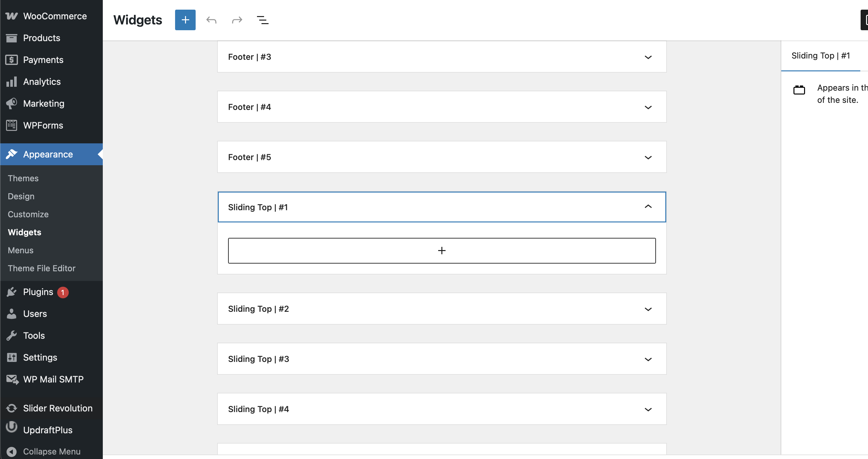Click the Undo arrow icon

click(x=211, y=20)
